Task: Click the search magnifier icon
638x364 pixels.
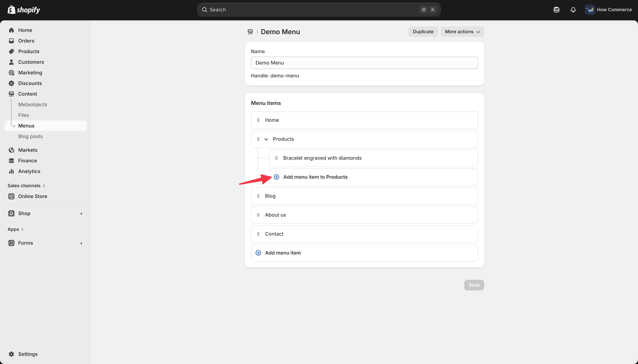Action: tap(204, 10)
